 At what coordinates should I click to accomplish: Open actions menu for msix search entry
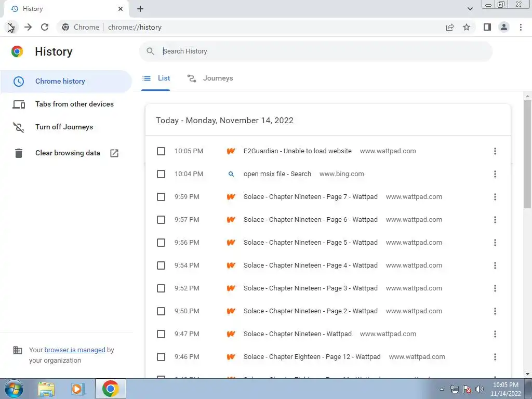tap(495, 174)
